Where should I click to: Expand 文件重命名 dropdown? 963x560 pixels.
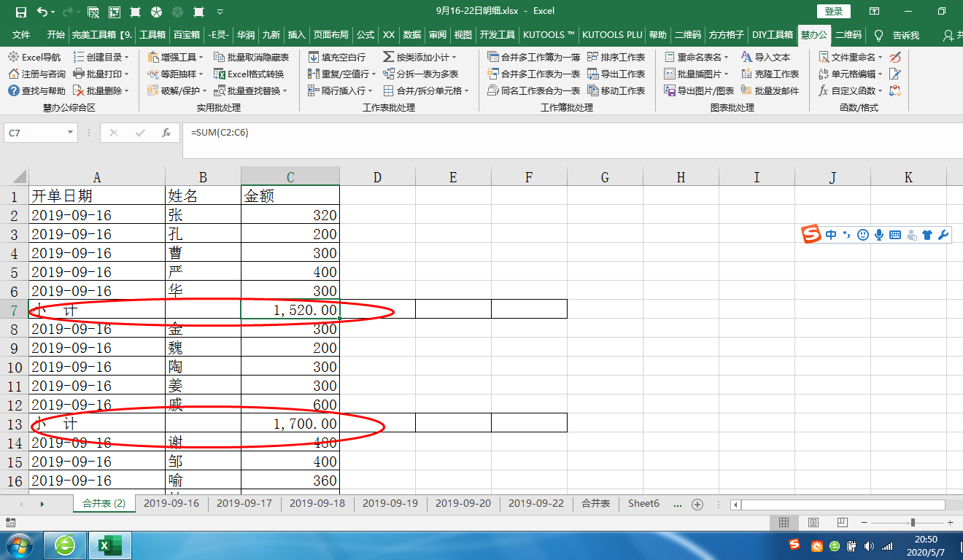pos(881,57)
